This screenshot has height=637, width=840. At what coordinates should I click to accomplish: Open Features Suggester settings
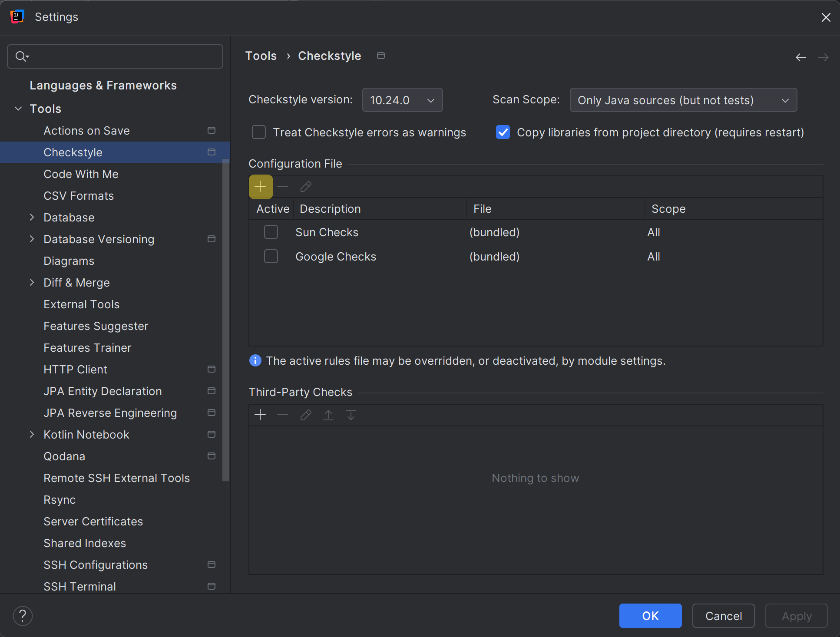96,326
